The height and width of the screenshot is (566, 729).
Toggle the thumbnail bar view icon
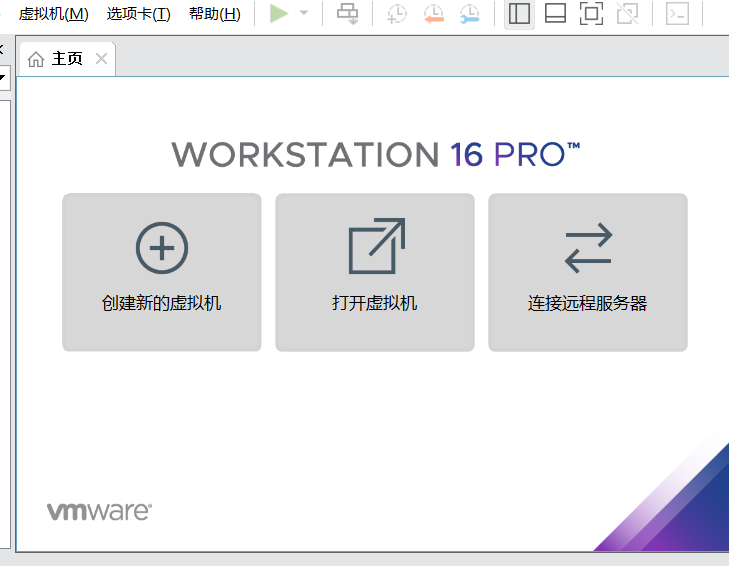[555, 13]
